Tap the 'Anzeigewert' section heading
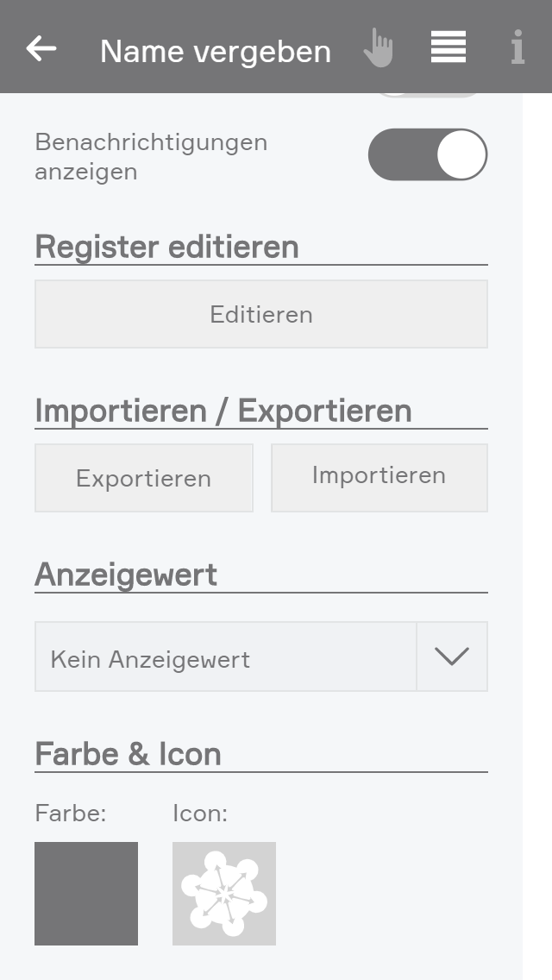 click(126, 575)
